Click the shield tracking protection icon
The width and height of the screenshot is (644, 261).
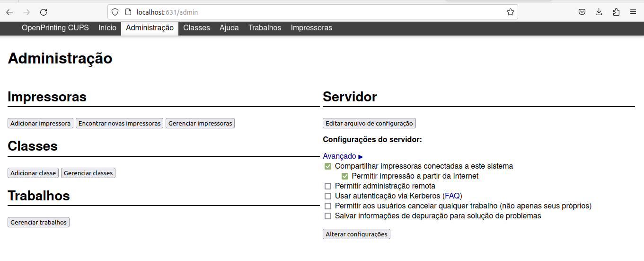tap(115, 12)
